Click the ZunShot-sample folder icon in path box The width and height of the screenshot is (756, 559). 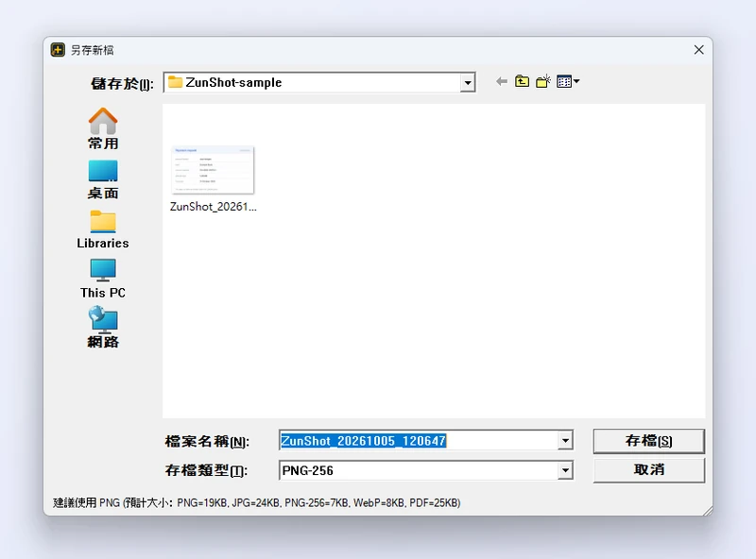(175, 82)
